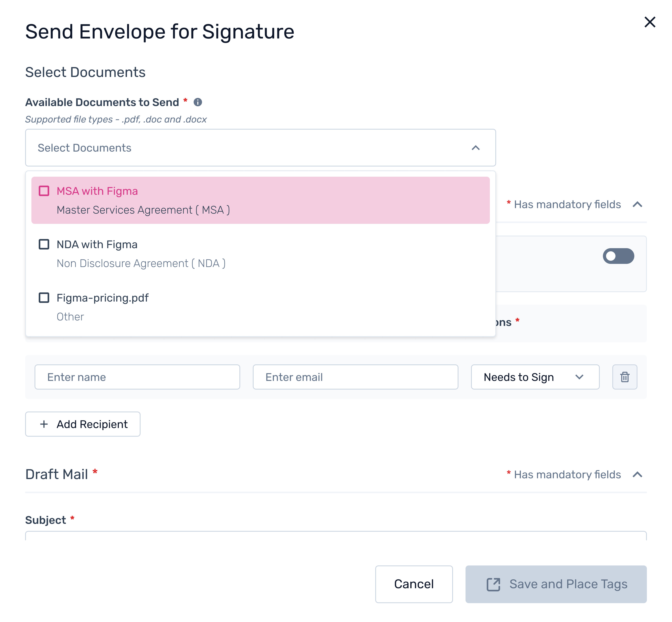Click the Enter name field
This screenshot has width=672, height=622.
(137, 377)
